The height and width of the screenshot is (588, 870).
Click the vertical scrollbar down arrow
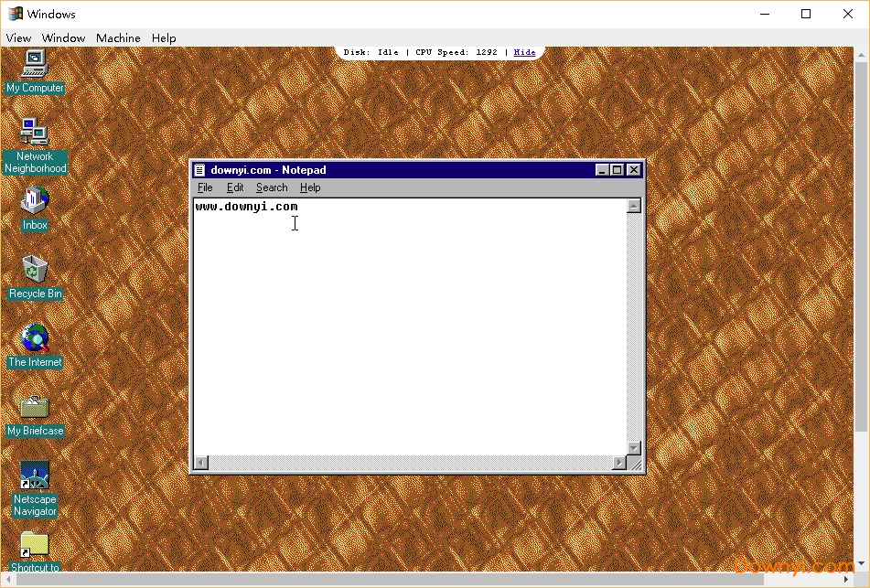[x=634, y=447]
